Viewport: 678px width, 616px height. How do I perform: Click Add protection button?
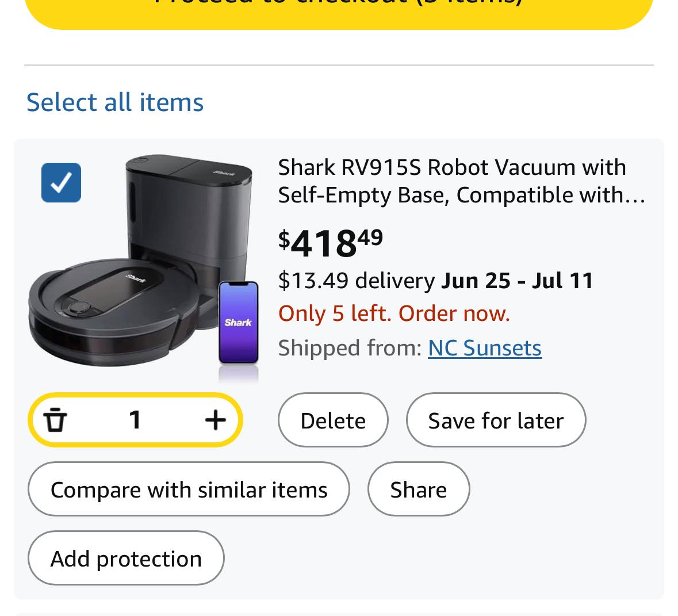[x=126, y=558]
